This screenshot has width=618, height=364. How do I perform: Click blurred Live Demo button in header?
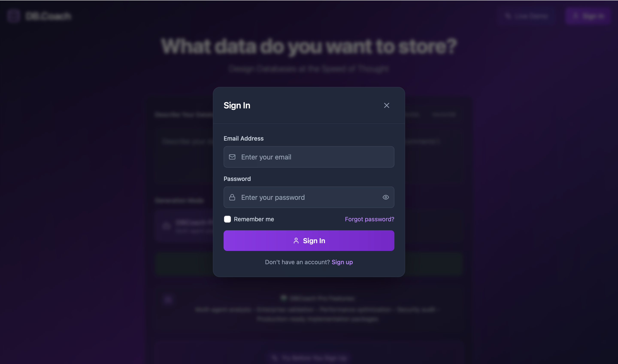tap(526, 16)
